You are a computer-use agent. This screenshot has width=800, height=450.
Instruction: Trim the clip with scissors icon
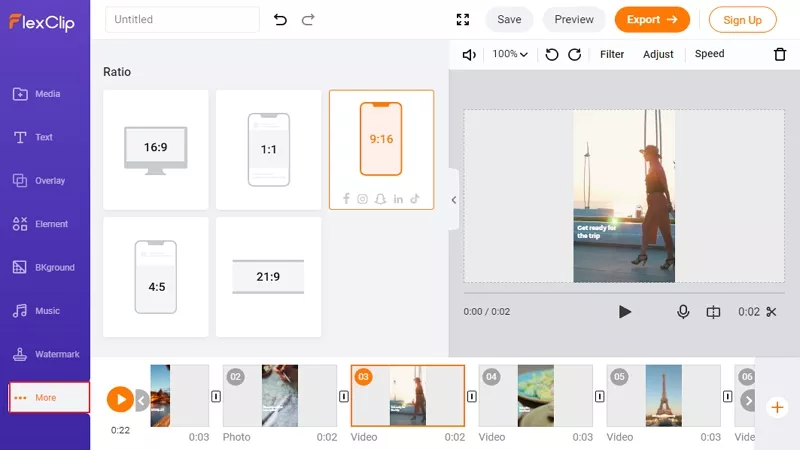pyautogui.click(x=771, y=312)
